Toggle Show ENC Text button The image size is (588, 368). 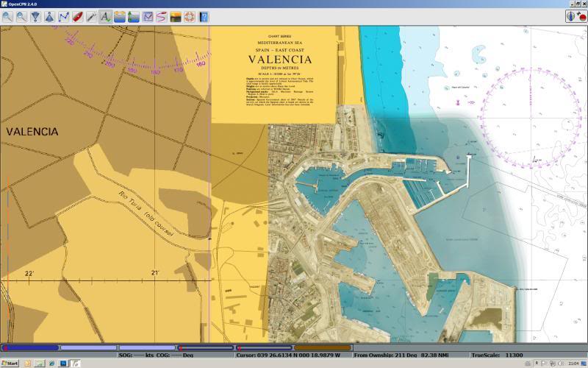point(105,16)
